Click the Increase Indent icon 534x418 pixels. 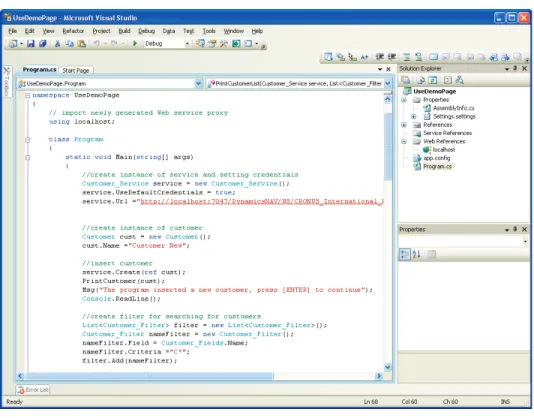pos(392,57)
